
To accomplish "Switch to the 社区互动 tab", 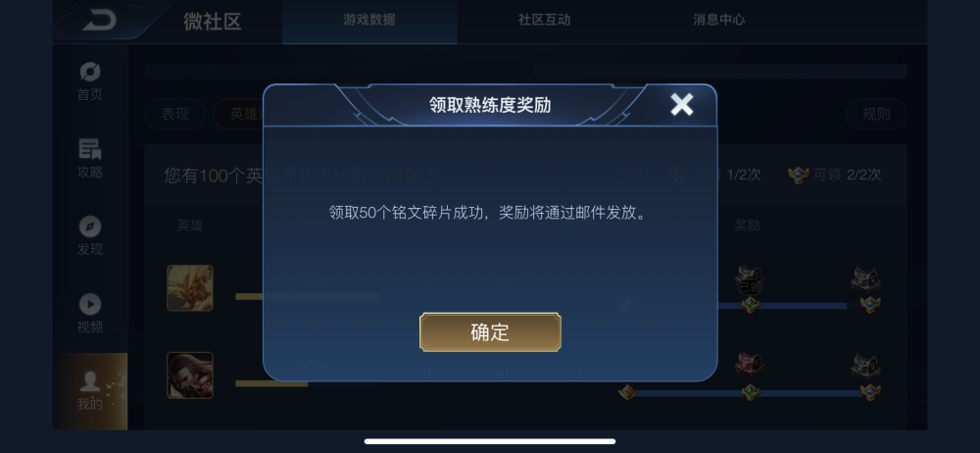I will coord(544,20).
